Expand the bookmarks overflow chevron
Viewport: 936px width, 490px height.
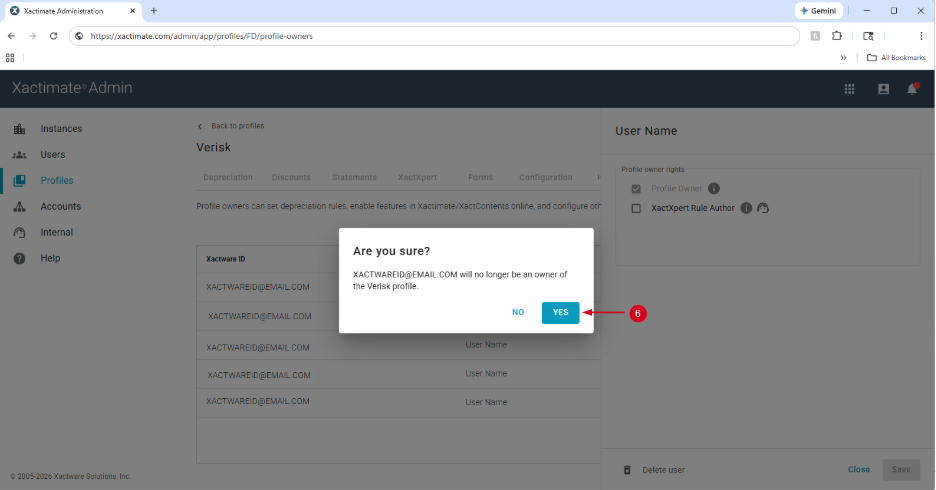coord(843,58)
